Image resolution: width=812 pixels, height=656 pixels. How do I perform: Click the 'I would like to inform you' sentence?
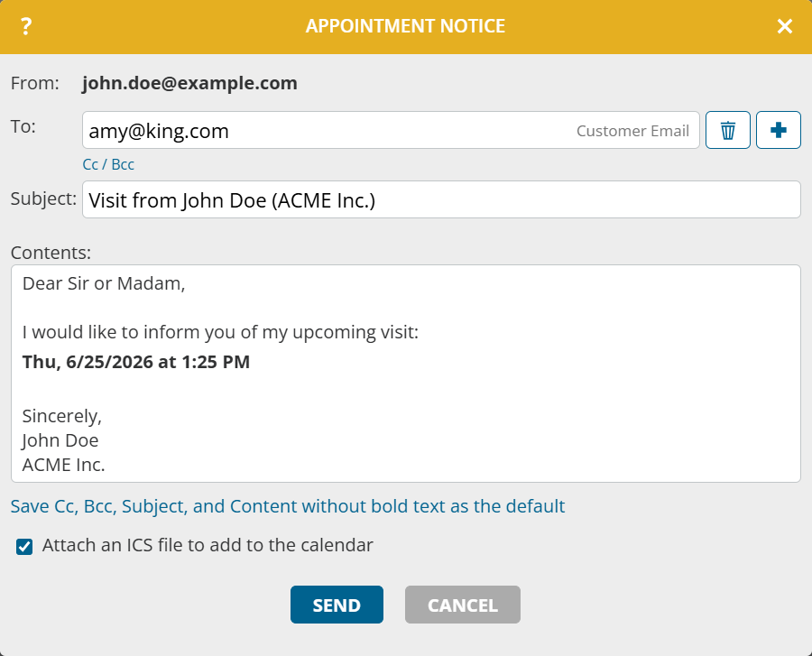click(x=220, y=332)
